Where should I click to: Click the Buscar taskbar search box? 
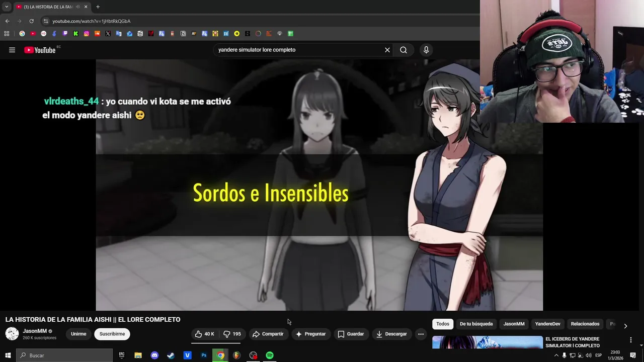[x=64, y=355]
